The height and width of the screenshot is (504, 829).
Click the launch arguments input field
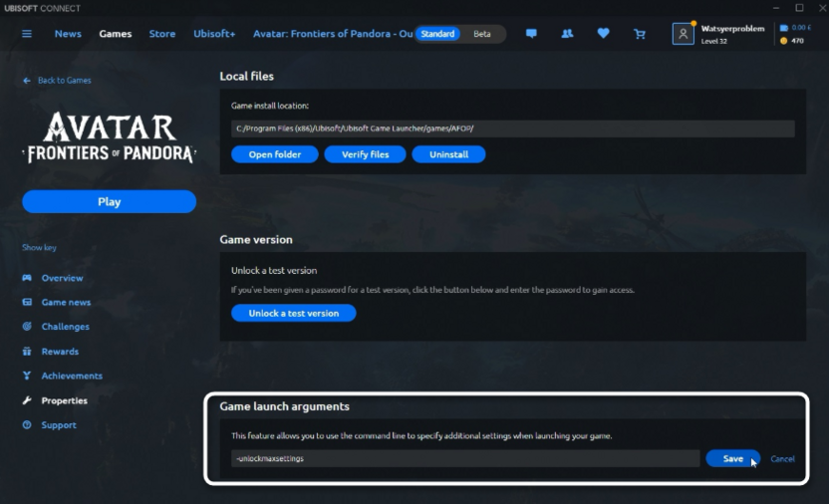pos(465,458)
